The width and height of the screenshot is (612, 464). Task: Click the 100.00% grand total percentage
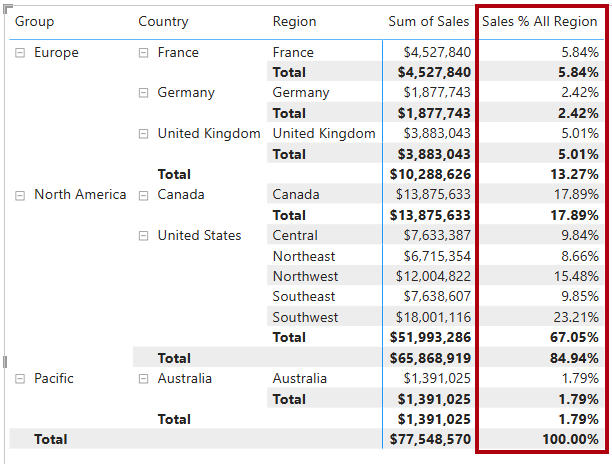(570, 439)
